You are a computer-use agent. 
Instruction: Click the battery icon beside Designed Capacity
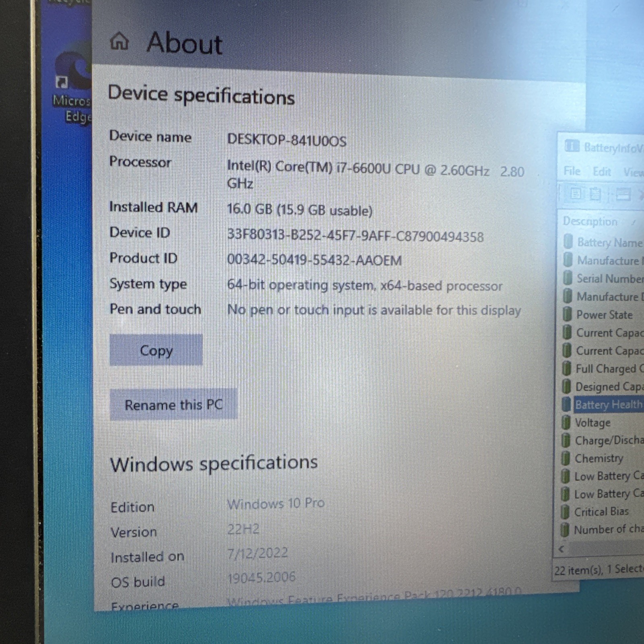[566, 386]
